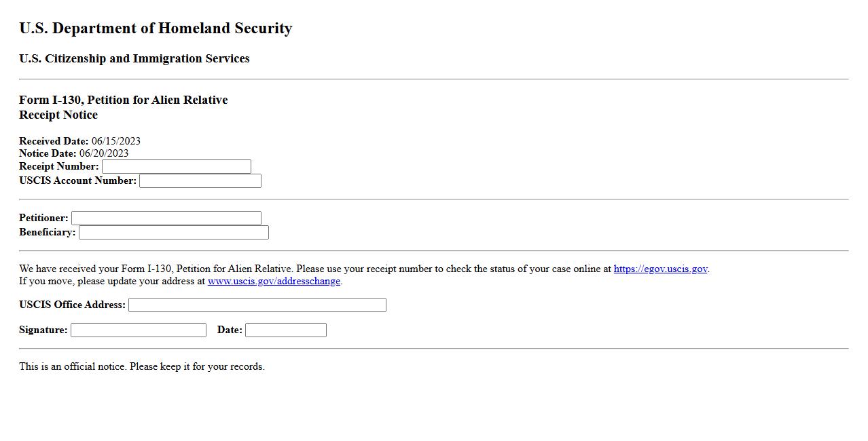Viewport: 868px width, 441px height.
Task: Focus the Signature text box
Action: coord(139,330)
